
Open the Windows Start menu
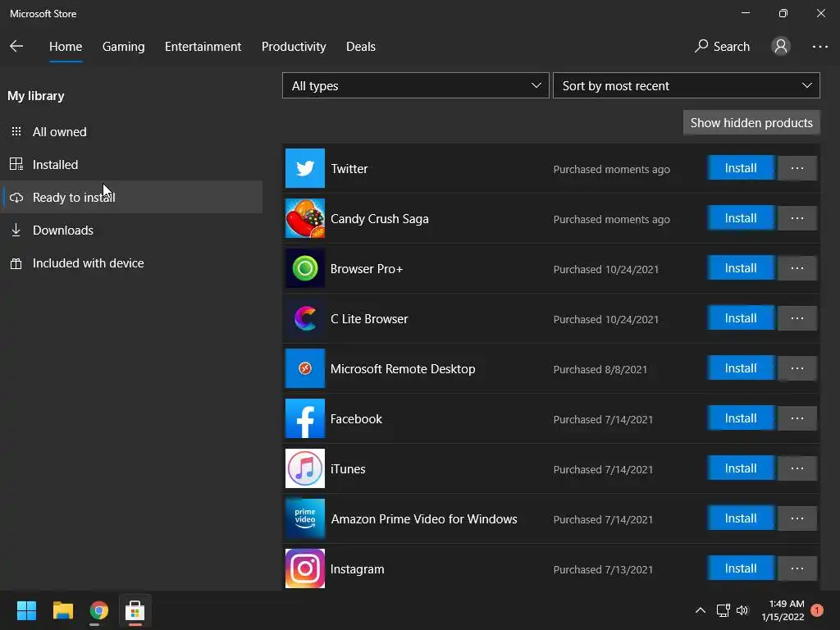pos(26,610)
